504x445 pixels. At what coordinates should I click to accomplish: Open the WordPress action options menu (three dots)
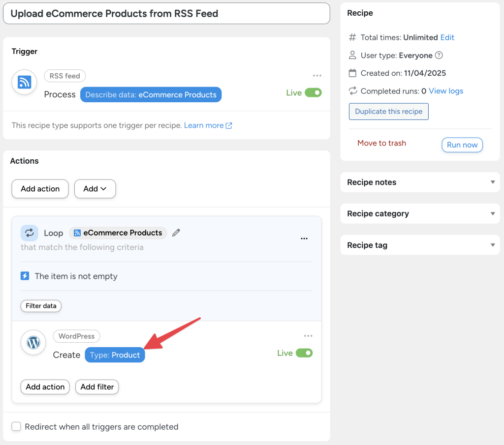(308, 335)
